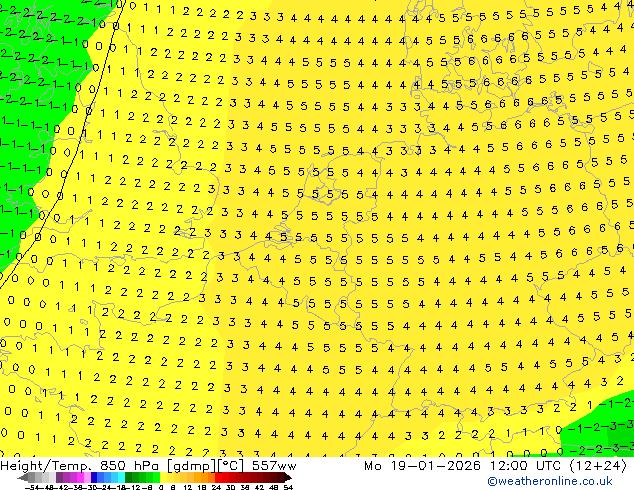Pick the bright yellow swatch in legend
Viewport: 634px width, 490px height.
coord(163,478)
